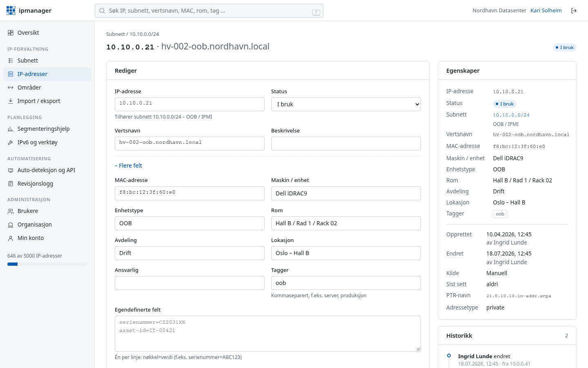Click the IP-adresse input field

189,104
